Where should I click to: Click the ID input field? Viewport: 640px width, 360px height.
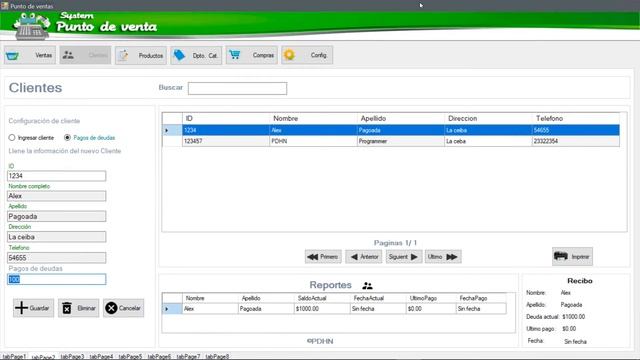coord(56,176)
